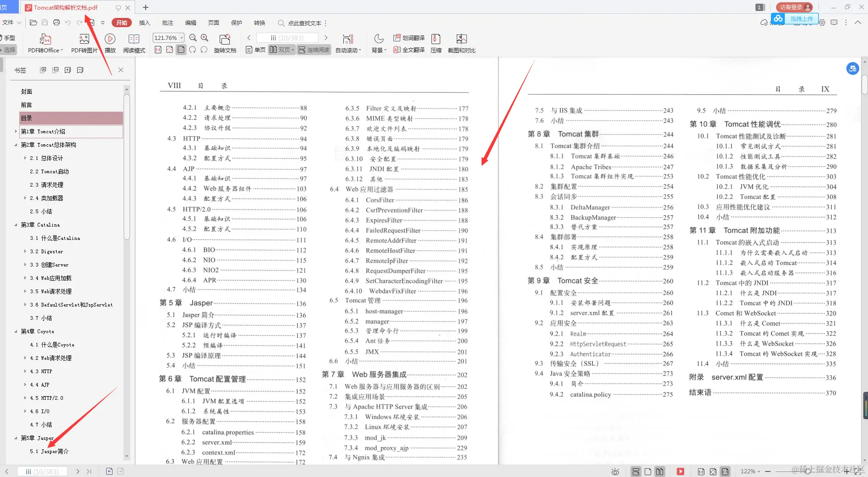This screenshot has width=868, height=477.
Task: Jump to last page in status bar
Action: click(89, 471)
